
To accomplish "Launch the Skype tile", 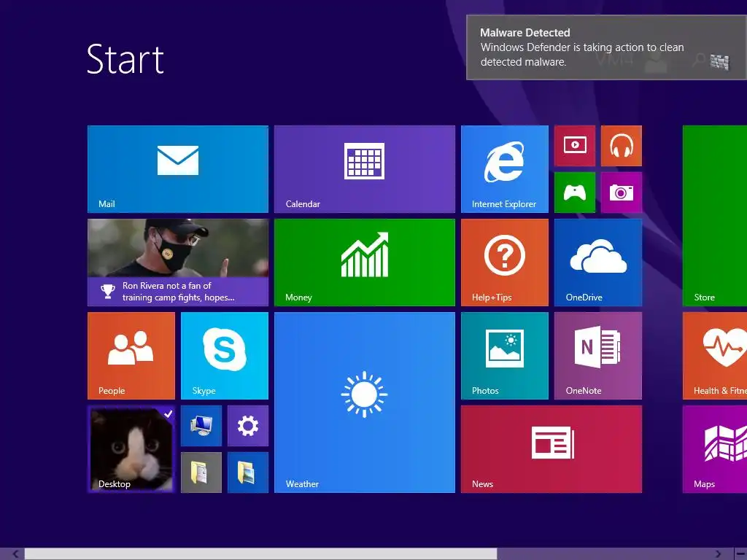I will tap(225, 356).
